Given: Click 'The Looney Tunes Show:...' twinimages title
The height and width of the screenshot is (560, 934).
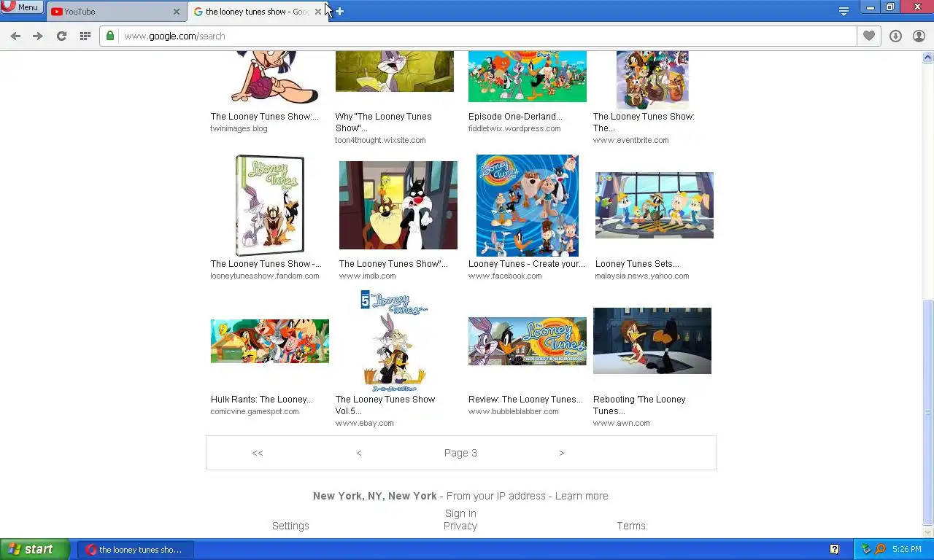Looking at the screenshot, I should click(x=265, y=117).
